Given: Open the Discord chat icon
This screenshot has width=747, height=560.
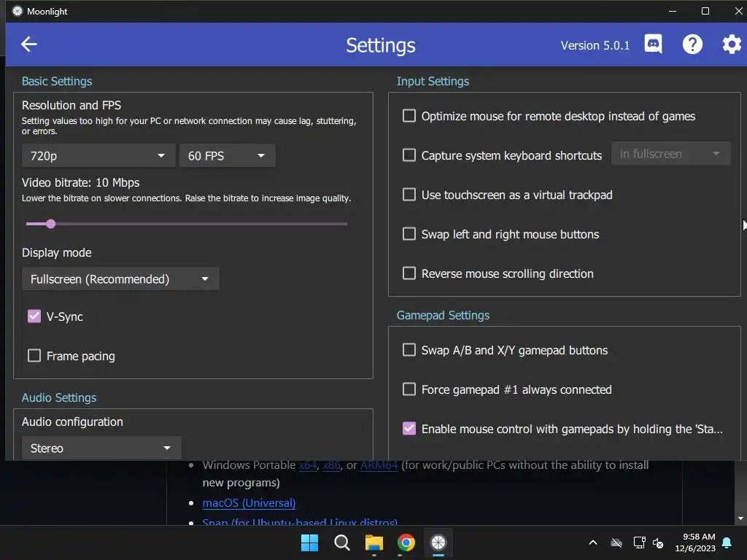Looking at the screenshot, I should (x=653, y=44).
